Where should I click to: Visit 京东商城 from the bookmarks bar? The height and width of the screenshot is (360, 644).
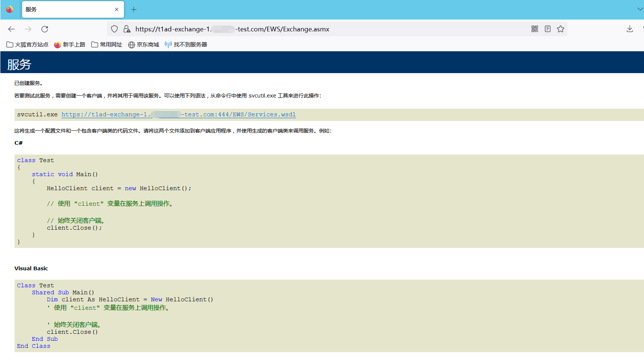(147, 45)
